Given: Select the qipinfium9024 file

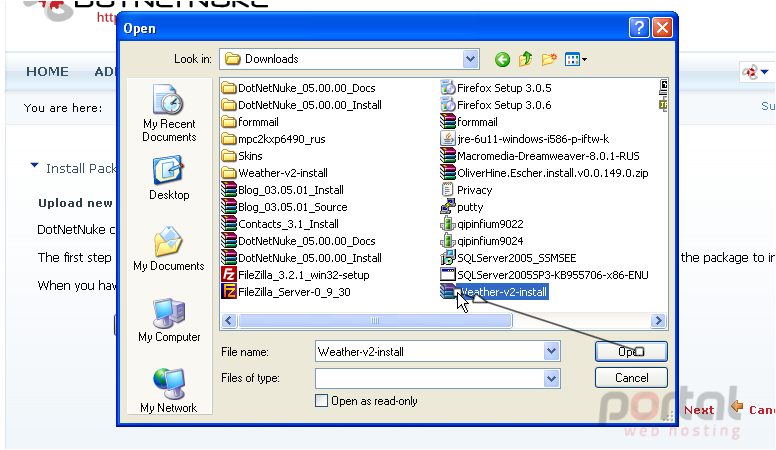Looking at the screenshot, I should pyautogui.click(x=482, y=241).
